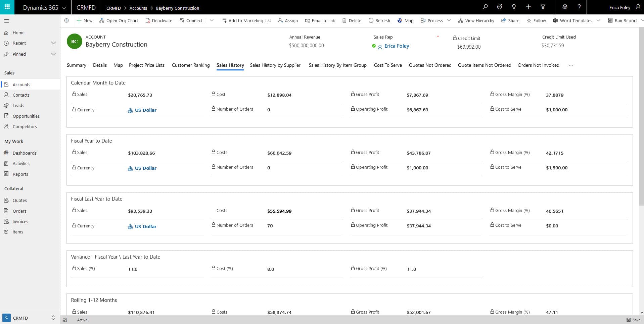Click Email a Link
644x324 pixels.
[x=320, y=20]
